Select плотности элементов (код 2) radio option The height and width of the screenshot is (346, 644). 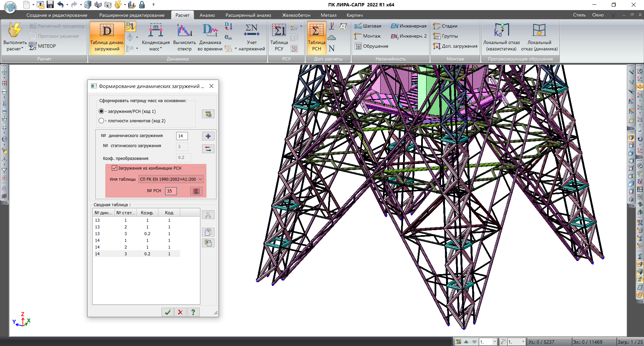pos(101,121)
